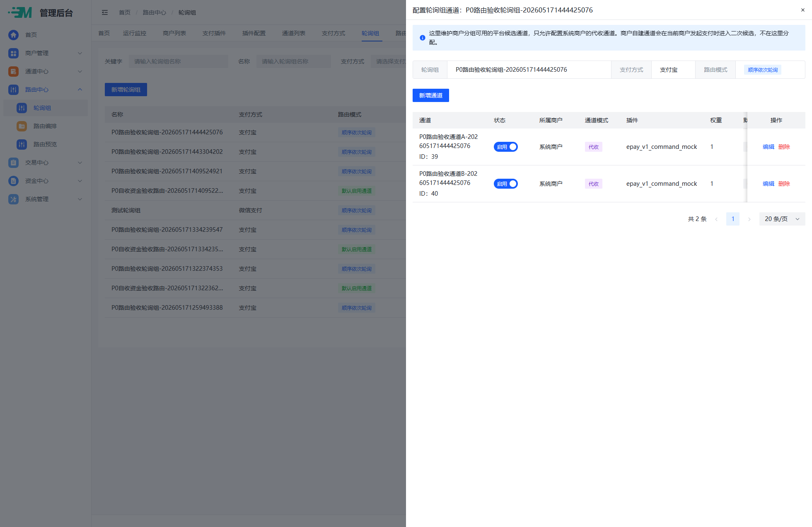Image resolution: width=812 pixels, height=527 pixels.
Task: Select row P0路由验收轮询组-202605171259493388
Action: pos(255,308)
